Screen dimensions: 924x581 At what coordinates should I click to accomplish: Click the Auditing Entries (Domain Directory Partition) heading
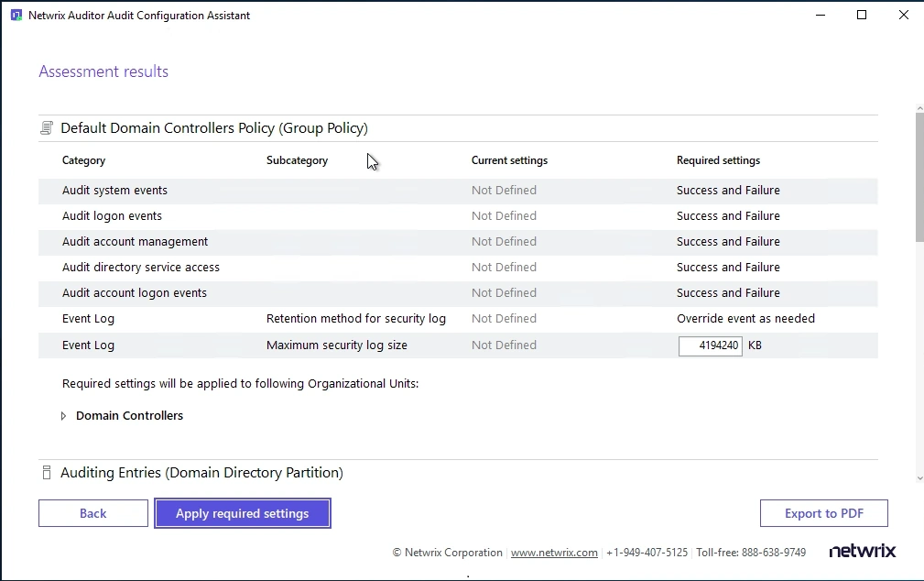[201, 473]
